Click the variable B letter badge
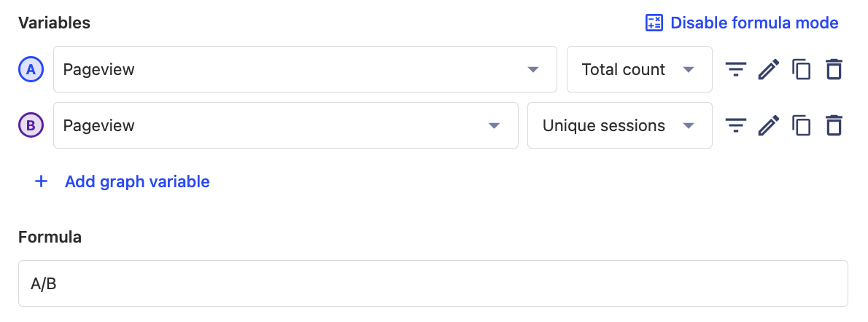Viewport: 868px width, 322px height. 31,126
